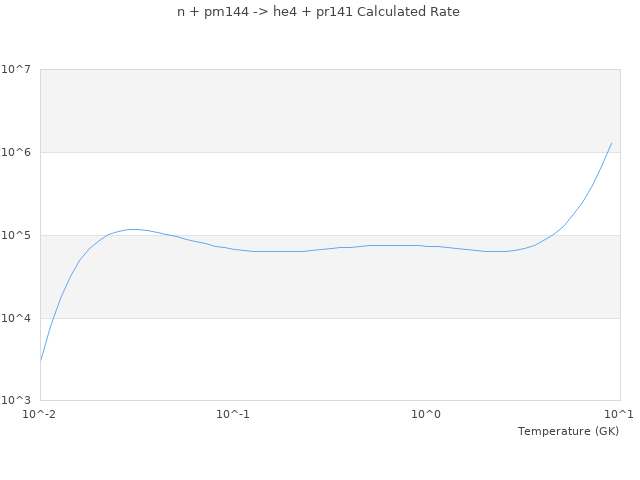
Task: Click the 10^-1 x-axis tick label
Action: coord(233,414)
